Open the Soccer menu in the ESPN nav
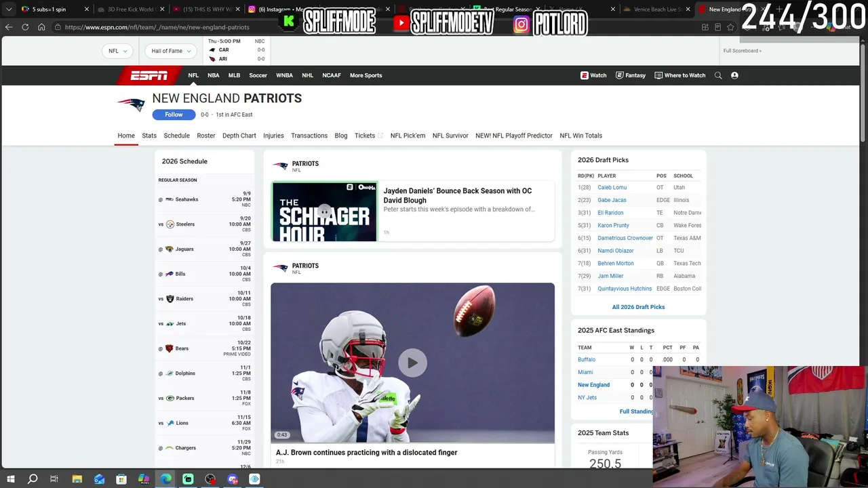This screenshot has height=488, width=868. coord(258,75)
